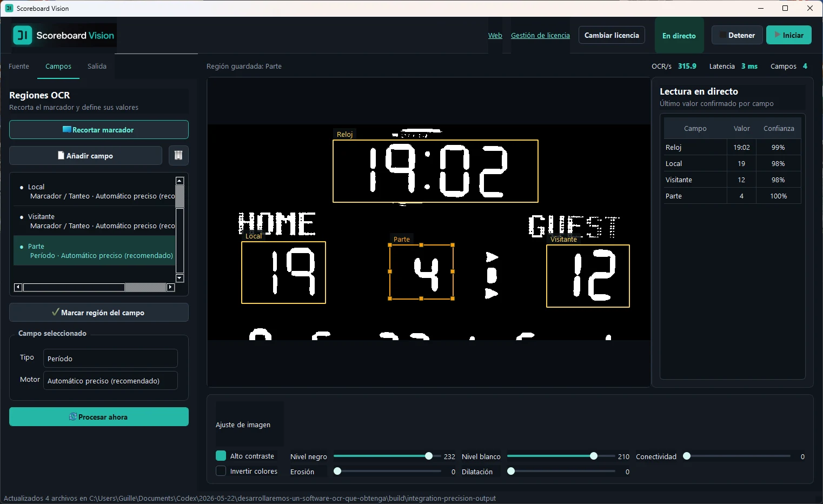Click Marcar región del campo button
Screen dimensions: 823x504
tap(99, 313)
